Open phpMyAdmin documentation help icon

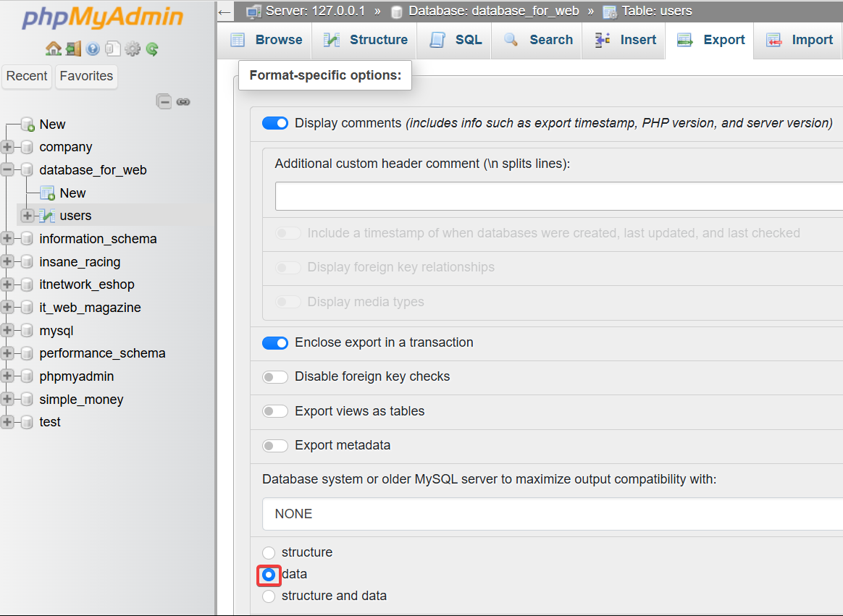pyautogui.click(x=93, y=49)
